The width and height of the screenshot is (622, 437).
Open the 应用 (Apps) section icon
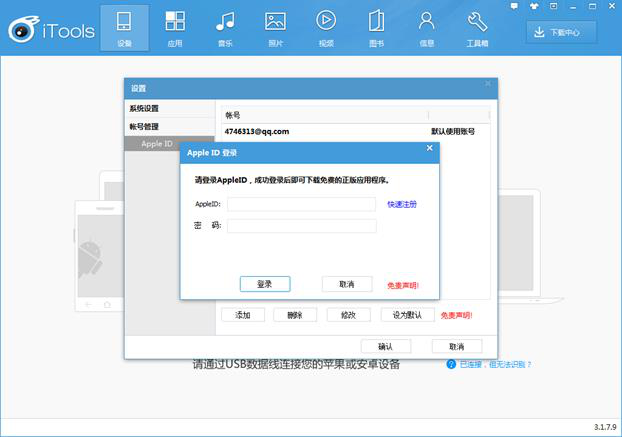click(175, 21)
